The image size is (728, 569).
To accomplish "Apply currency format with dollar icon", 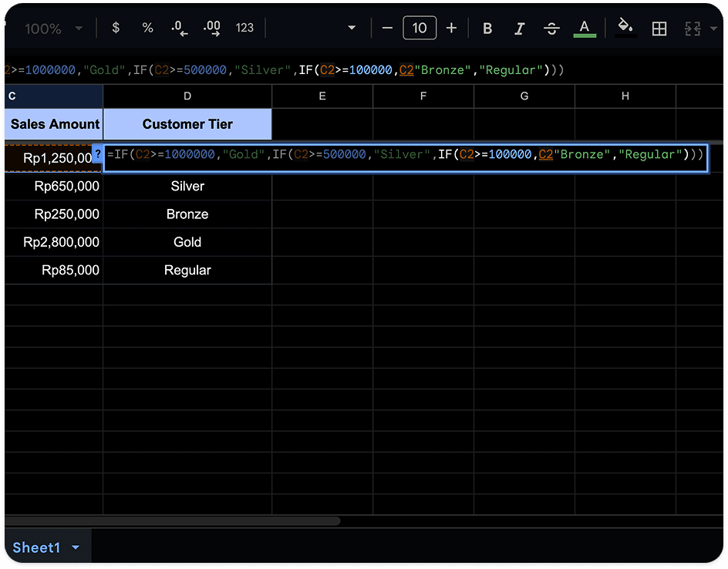I will coord(116,28).
